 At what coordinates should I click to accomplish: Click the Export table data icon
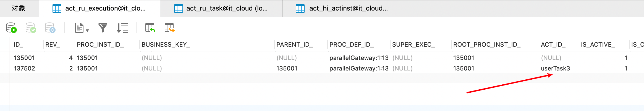click(x=169, y=28)
